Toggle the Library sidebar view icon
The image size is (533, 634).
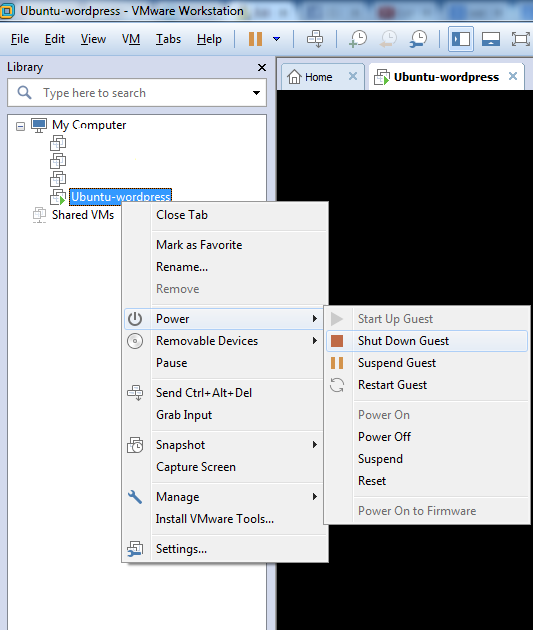(x=461, y=39)
